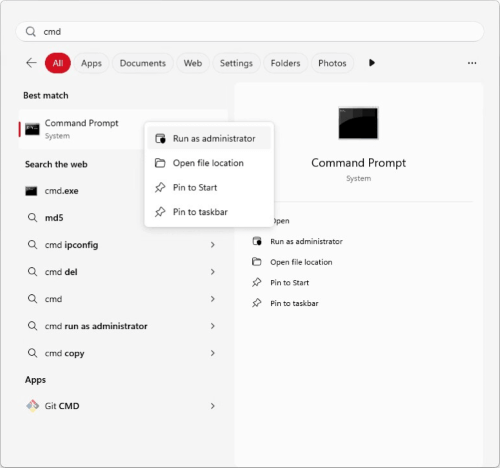Click search icon beside cmd copy
Viewport: 500px width, 468px height.
(x=32, y=353)
